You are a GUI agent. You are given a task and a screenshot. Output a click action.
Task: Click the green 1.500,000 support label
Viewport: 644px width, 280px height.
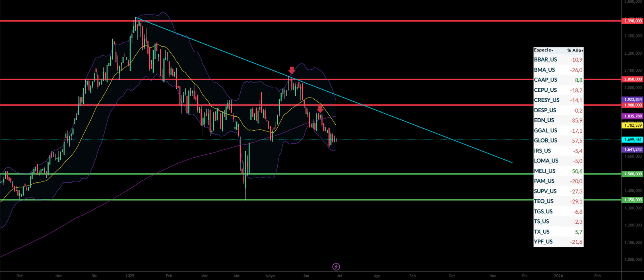click(633, 174)
